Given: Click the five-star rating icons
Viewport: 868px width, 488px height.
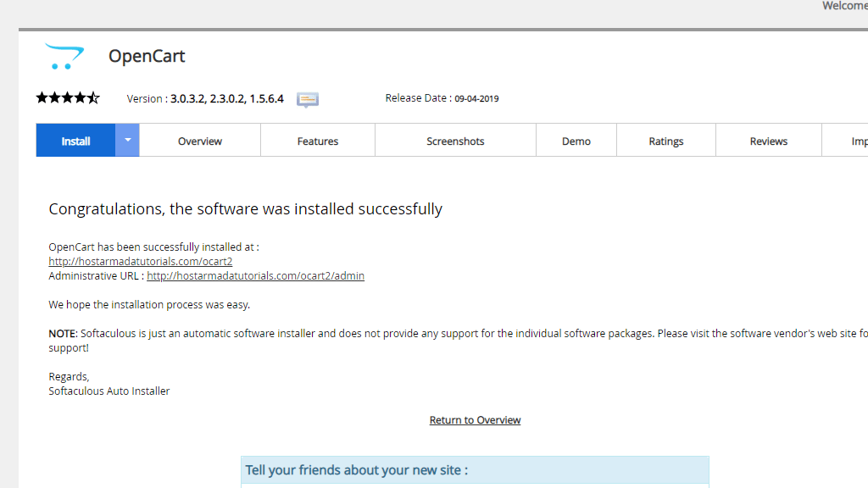Looking at the screenshot, I should [x=68, y=98].
